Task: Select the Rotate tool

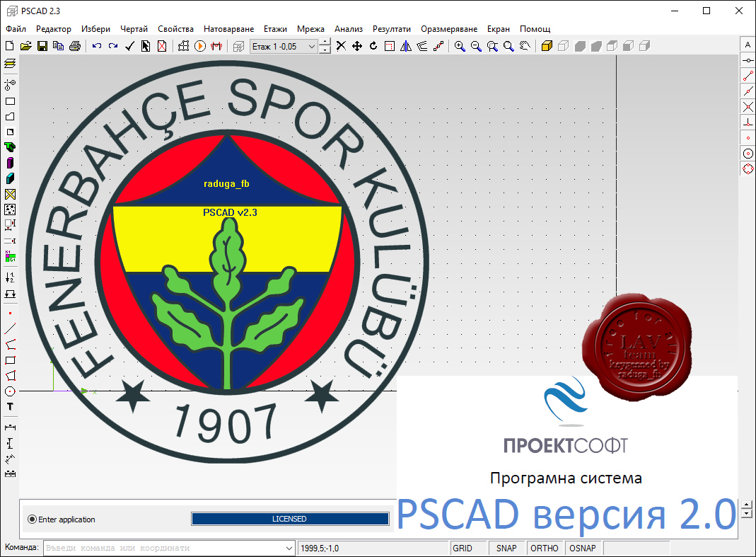Action: click(373, 46)
